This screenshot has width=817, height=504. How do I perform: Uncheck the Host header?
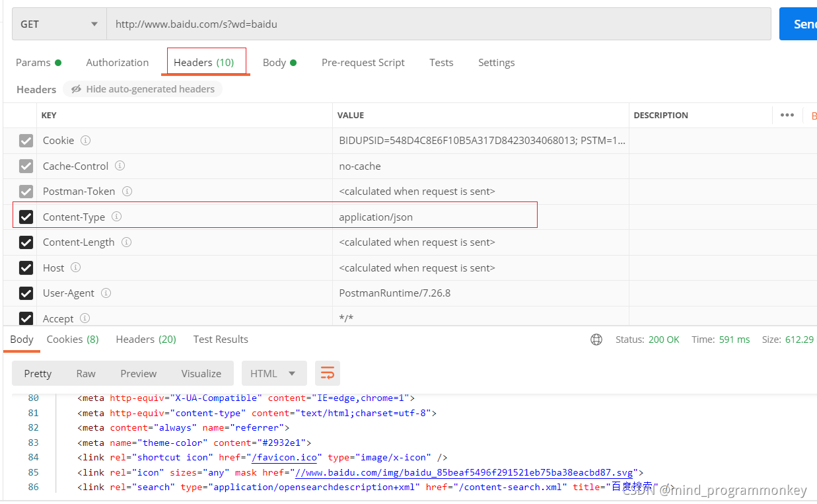26,268
